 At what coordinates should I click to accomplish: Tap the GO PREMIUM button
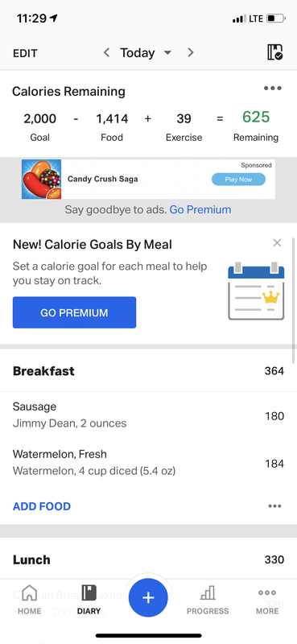click(x=74, y=312)
